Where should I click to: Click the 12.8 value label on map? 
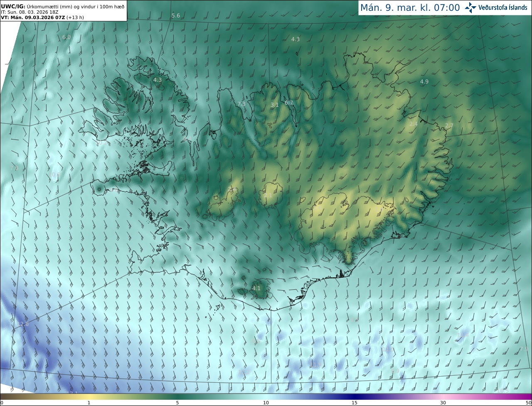tap(23, 324)
